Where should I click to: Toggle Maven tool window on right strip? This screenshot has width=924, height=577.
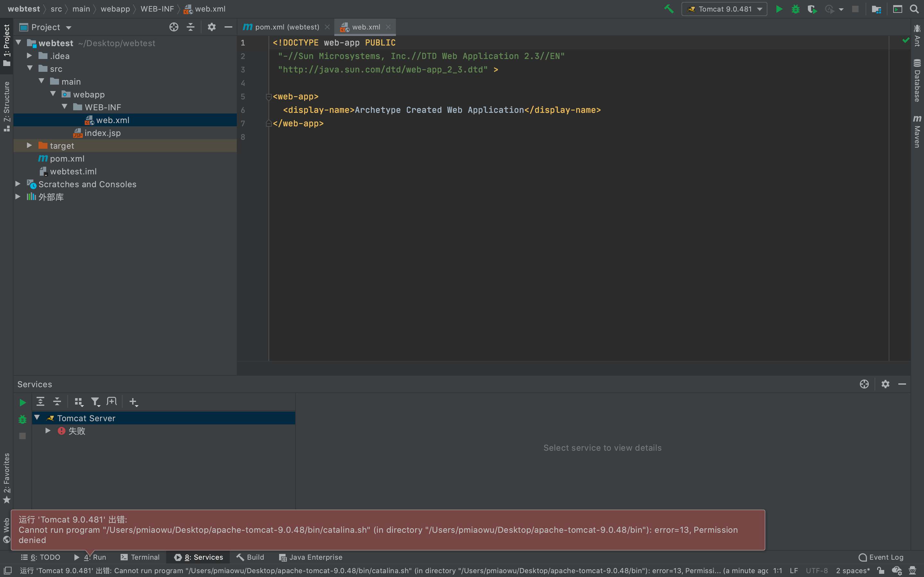tap(917, 132)
